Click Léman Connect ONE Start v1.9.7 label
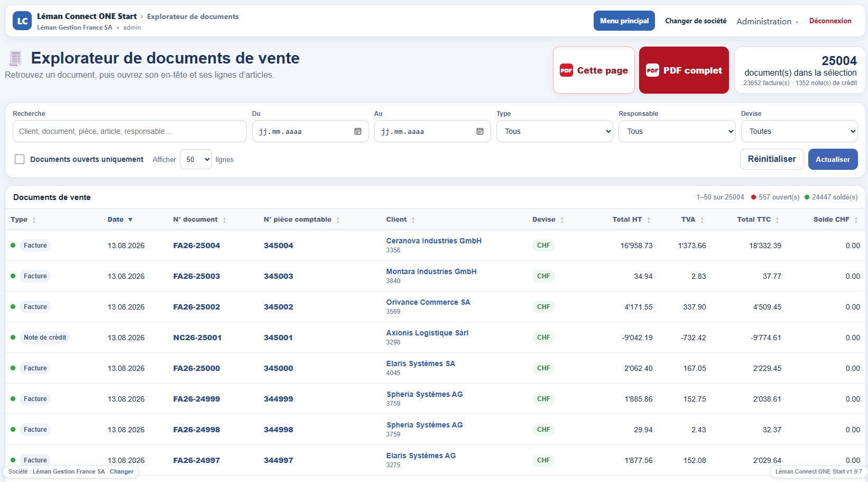 (818, 471)
